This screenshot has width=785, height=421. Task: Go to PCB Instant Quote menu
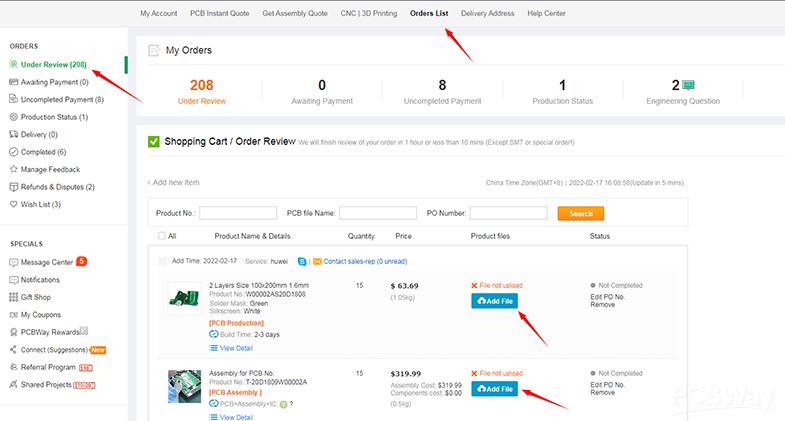[x=220, y=13]
